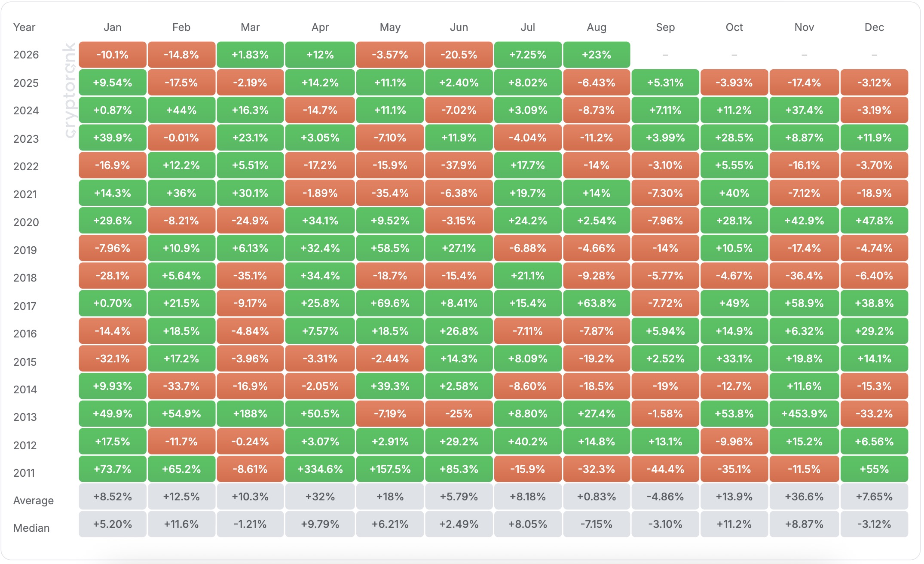Screen dimensions: 924x564
Task: Select the Nov average +36.6% cell
Action: click(804, 497)
